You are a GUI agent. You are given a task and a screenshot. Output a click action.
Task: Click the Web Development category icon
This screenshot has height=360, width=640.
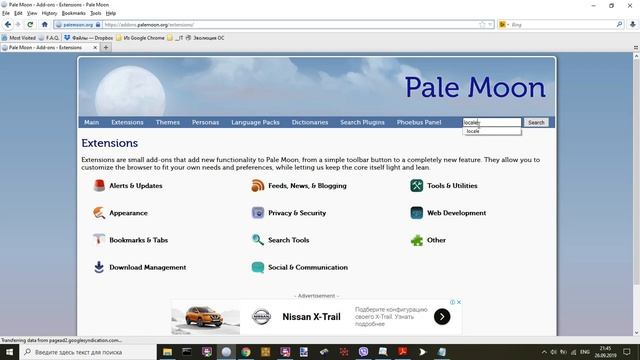[417, 213]
